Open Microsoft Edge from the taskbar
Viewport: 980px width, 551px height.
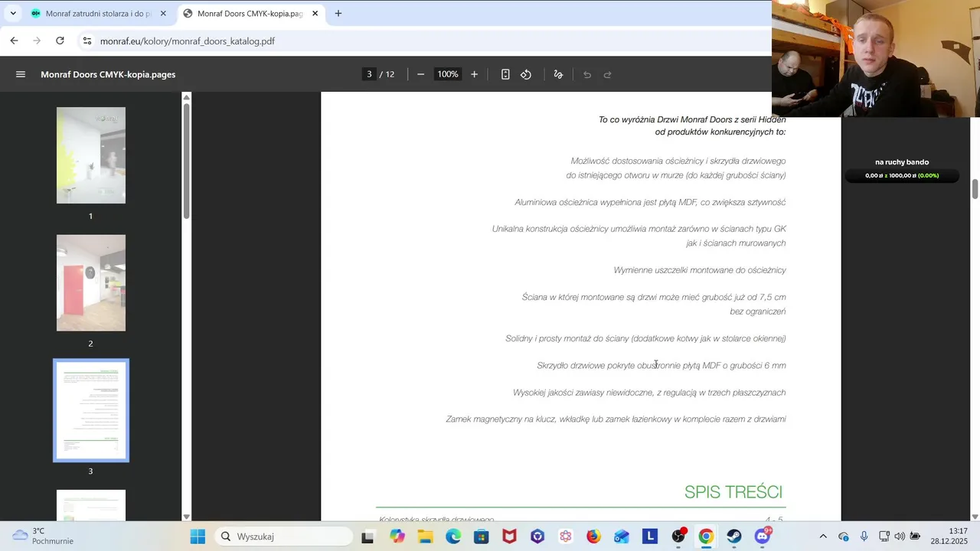453,536
